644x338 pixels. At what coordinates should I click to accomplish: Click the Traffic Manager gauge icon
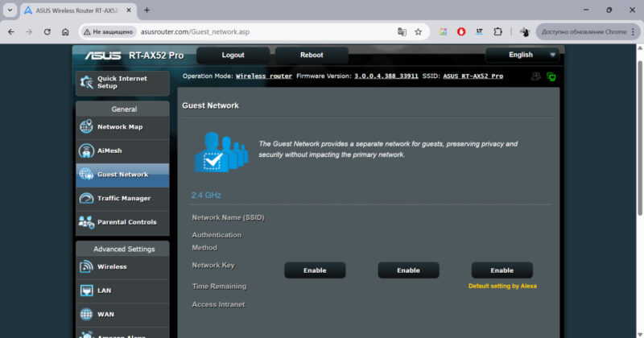[x=86, y=198]
